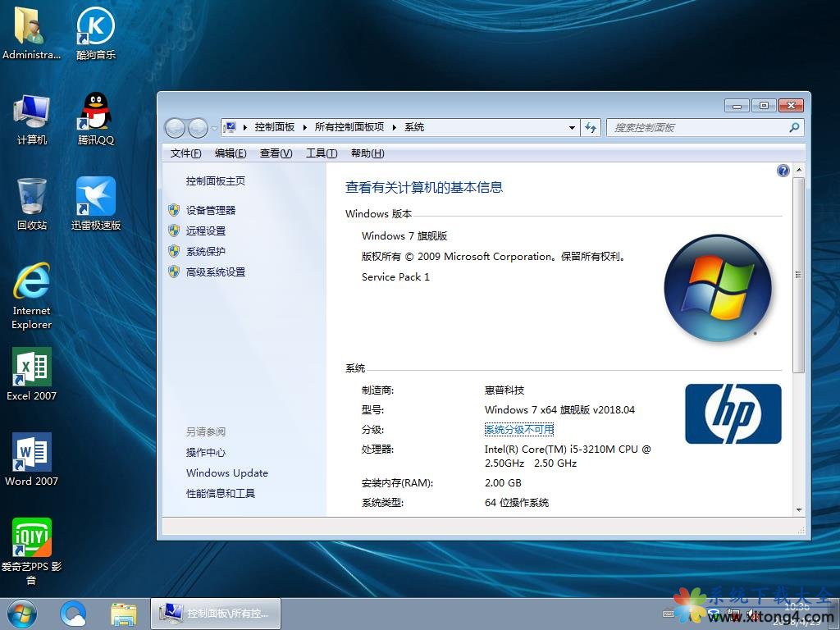Launch the Kugou Music (酷狗音乐) desktop shortcut
840x630 pixels.
click(96, 32)
